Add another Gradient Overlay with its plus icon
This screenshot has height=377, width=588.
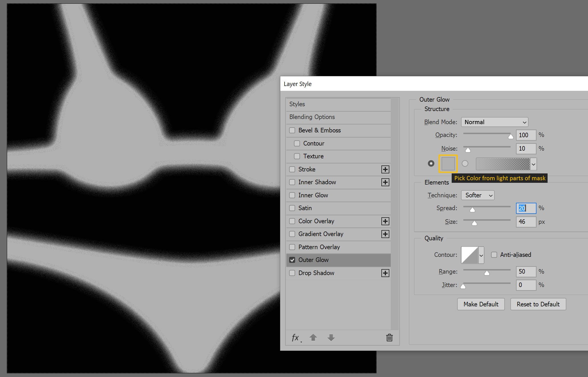point(385,234)
